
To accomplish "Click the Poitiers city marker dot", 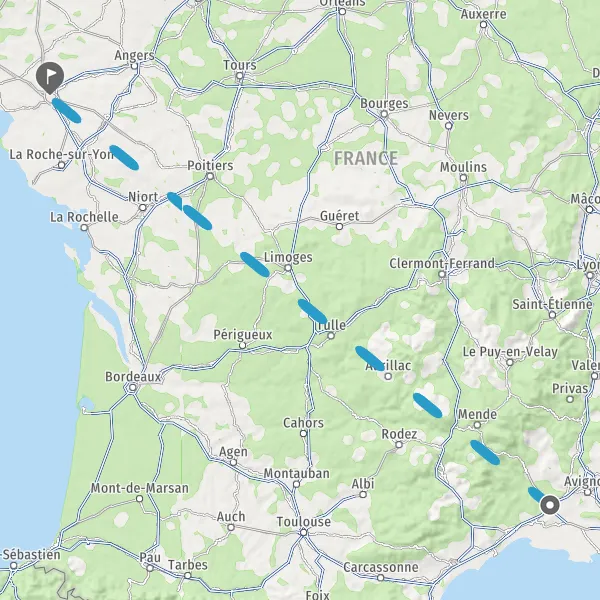I will [210, 176].
